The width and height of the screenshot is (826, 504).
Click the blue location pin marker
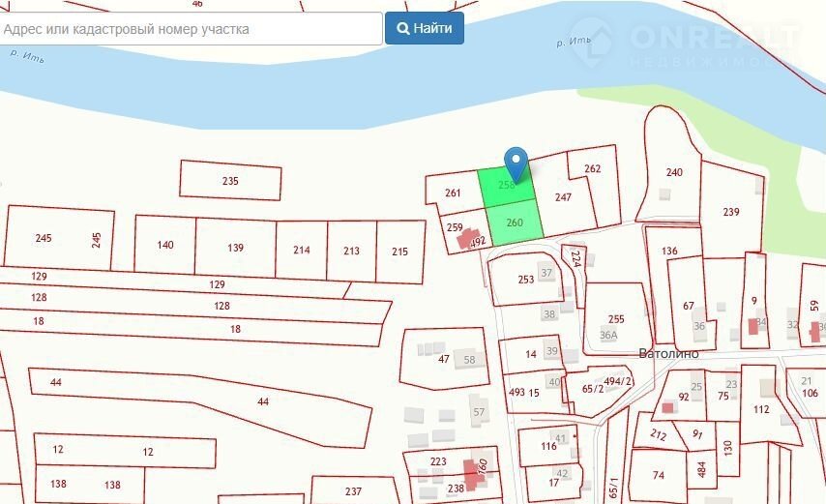(x=516, y=162)
